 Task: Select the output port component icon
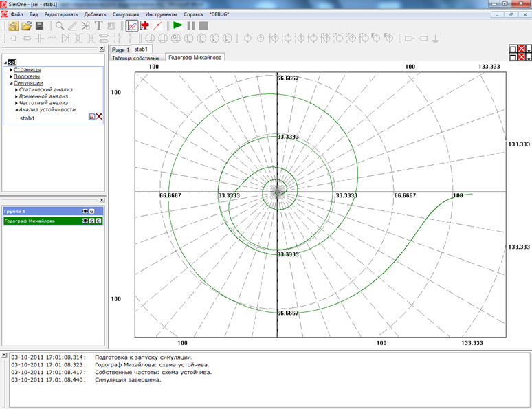(x=409, y=38)
